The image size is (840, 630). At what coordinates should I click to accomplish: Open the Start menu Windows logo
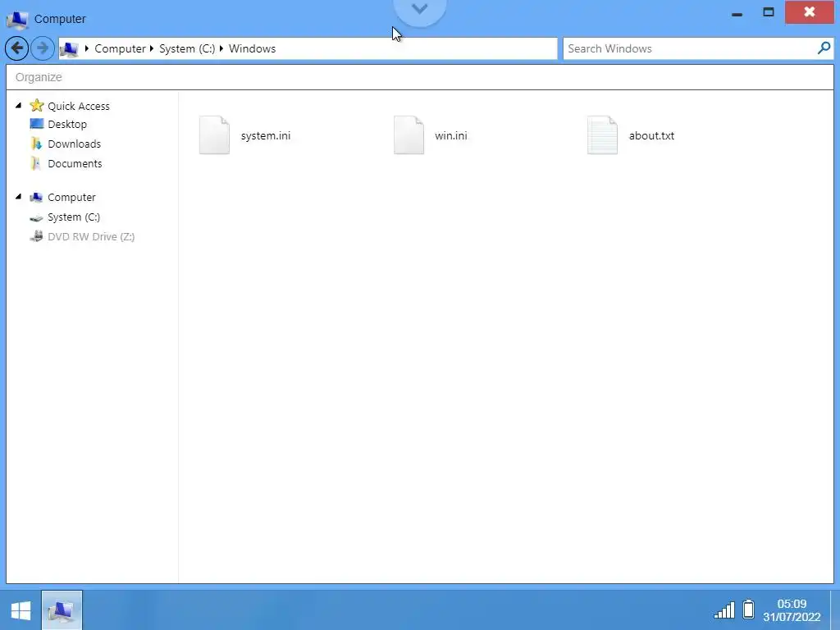click(21, 610)
